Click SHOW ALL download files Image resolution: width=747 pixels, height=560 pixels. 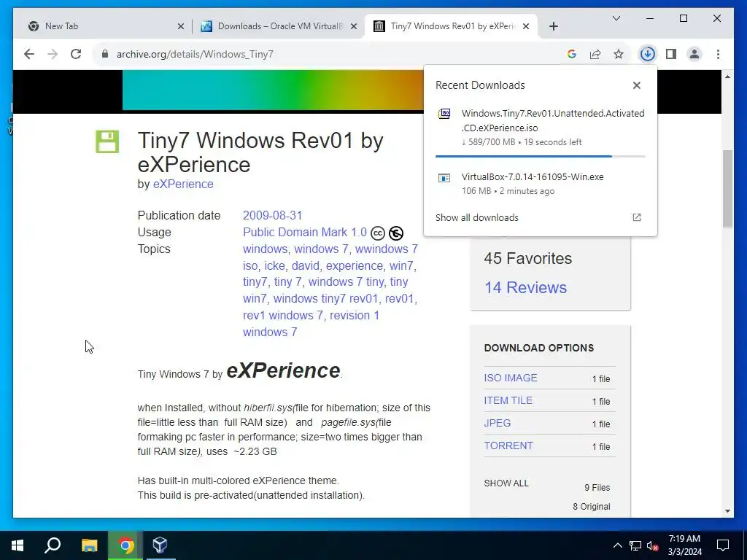pos(506,483)
